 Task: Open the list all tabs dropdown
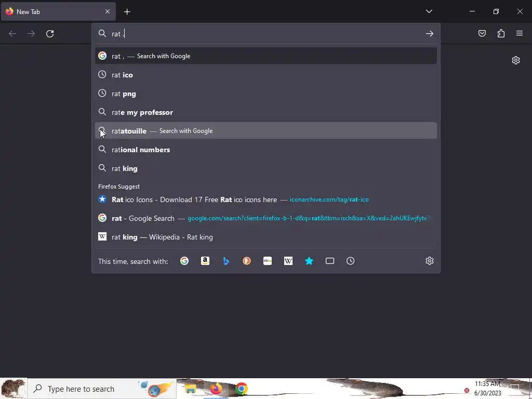pyautogui.click(x=429, y=11)
